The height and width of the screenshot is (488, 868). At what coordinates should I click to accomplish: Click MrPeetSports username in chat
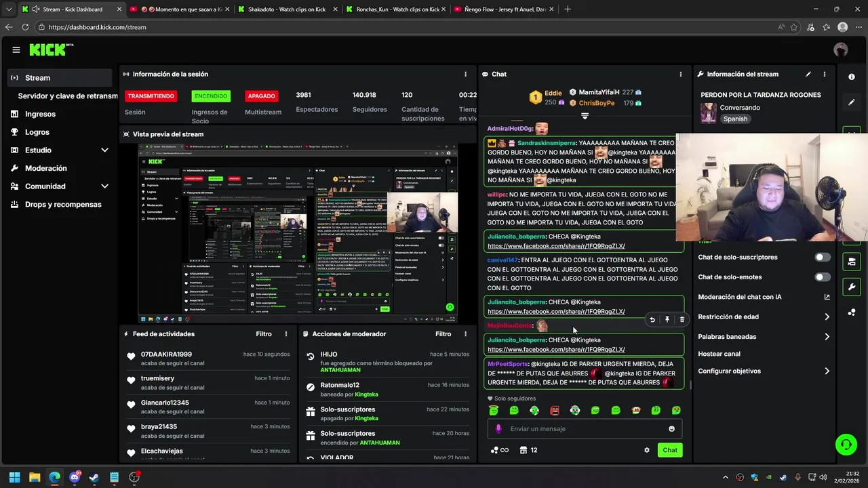click(507, 364)
